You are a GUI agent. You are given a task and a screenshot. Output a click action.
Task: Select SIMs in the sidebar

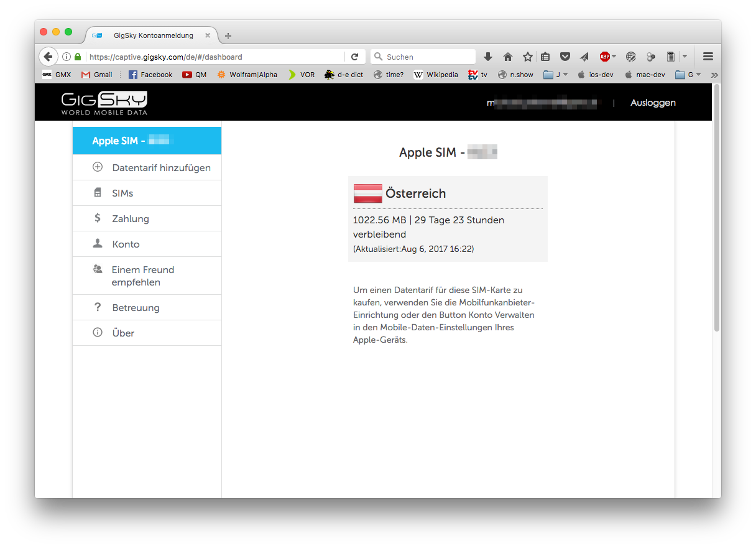tap(122, 193)
